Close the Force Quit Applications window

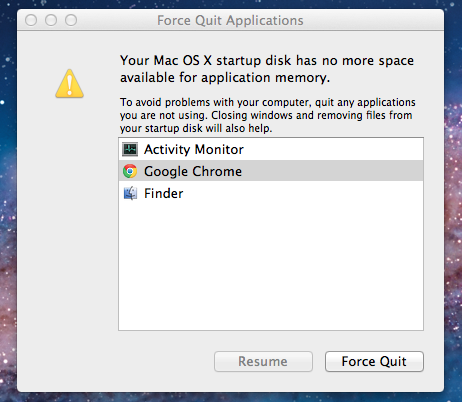[x=31, y=20]
